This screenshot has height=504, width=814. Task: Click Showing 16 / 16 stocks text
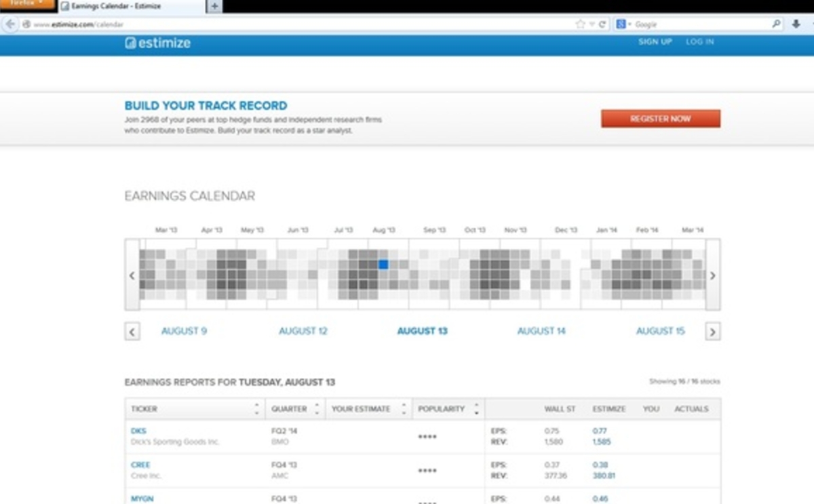684,382
